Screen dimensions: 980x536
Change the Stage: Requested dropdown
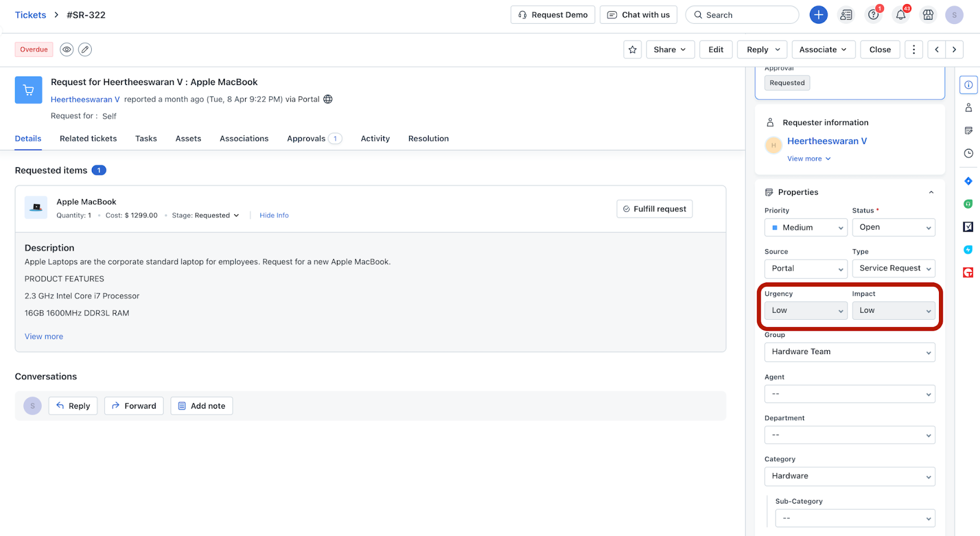[x=205, y=216]
